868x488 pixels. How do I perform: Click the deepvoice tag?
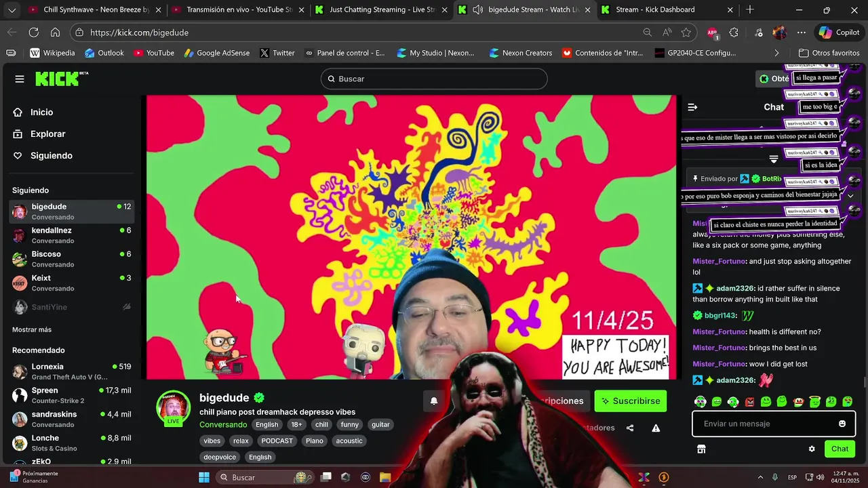220,457
